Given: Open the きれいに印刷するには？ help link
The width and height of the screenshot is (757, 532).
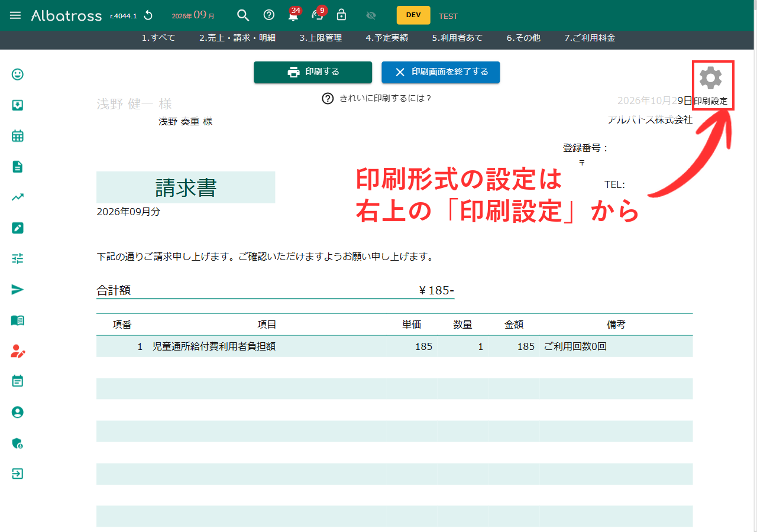Looking at the screenshot, I should (x=377, y=98).
